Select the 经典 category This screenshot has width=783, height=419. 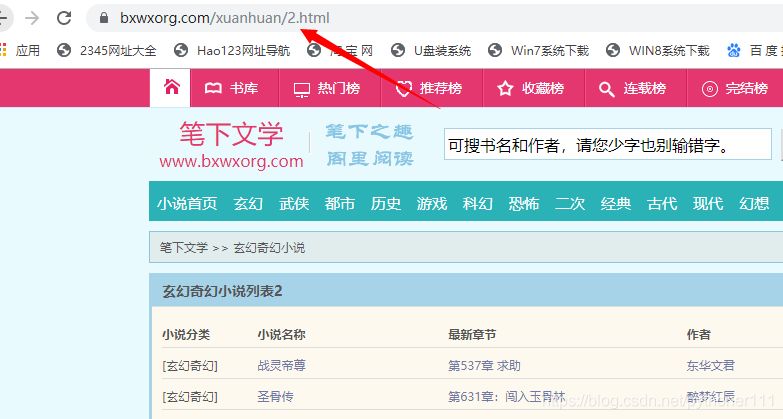(x=616, y=204)
